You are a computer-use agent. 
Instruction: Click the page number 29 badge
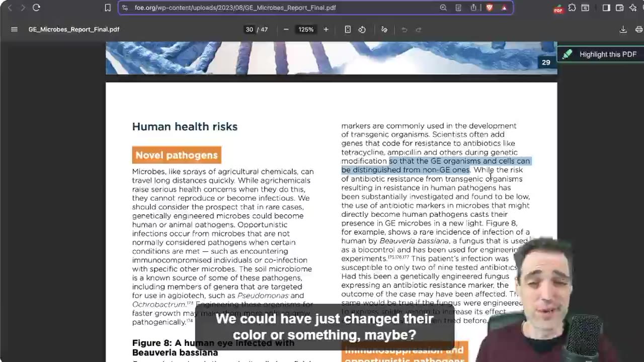(546, 62)
